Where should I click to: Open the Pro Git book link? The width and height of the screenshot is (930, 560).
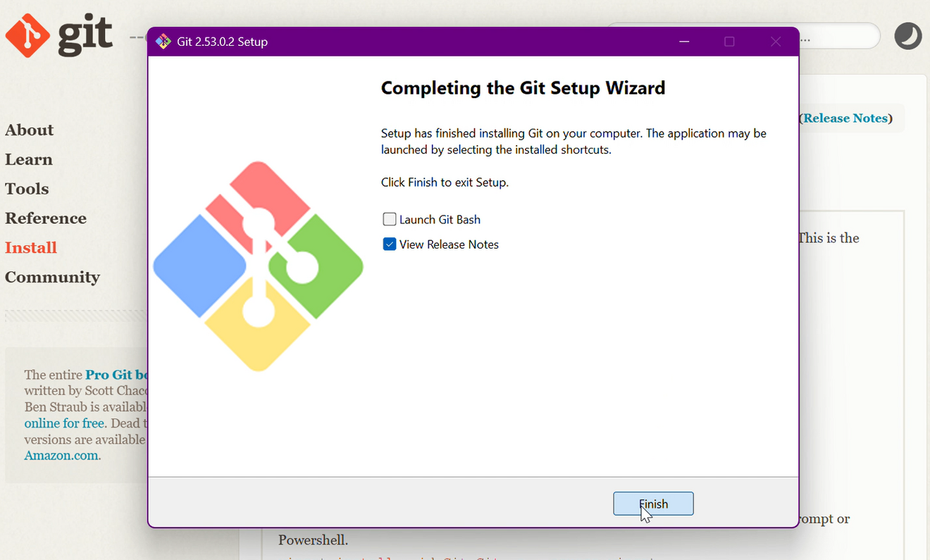coord(116,375)
